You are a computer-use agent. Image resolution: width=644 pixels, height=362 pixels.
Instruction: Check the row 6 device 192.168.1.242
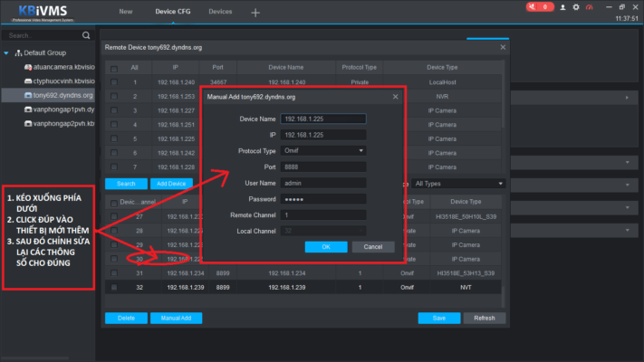[x=114, y=153]
